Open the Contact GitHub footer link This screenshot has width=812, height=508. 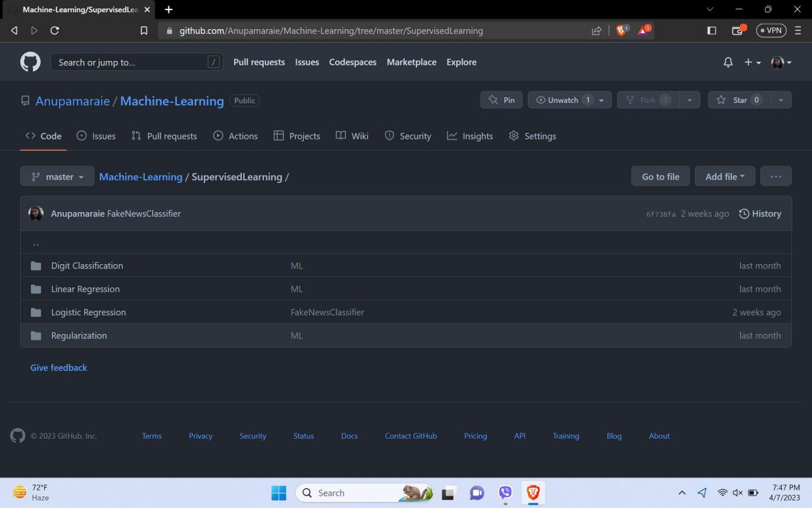[x=411, y=436]
